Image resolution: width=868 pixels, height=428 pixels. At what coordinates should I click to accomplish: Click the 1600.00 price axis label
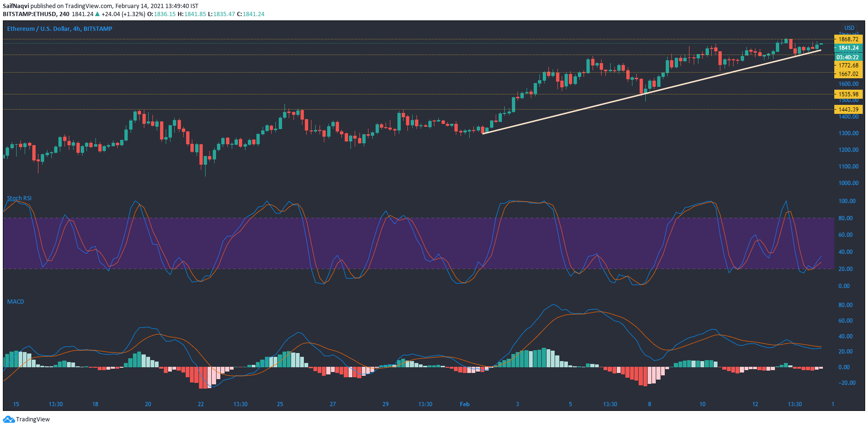[x=849, y=84]
